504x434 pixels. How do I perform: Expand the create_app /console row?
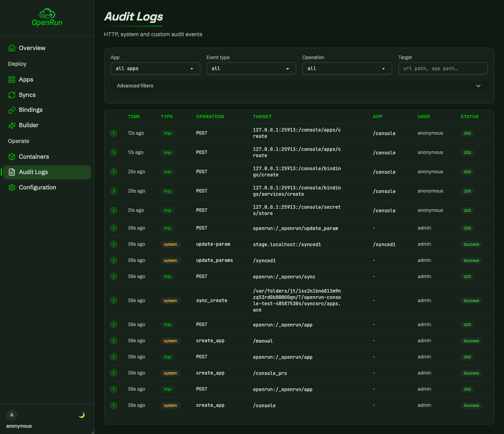coord(114,405)
